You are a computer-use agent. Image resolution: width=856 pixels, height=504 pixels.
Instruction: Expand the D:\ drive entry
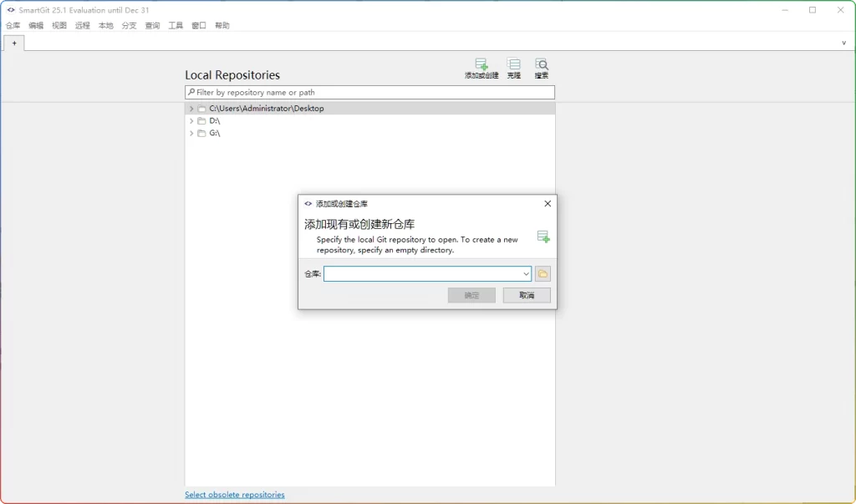pos(191,120)
